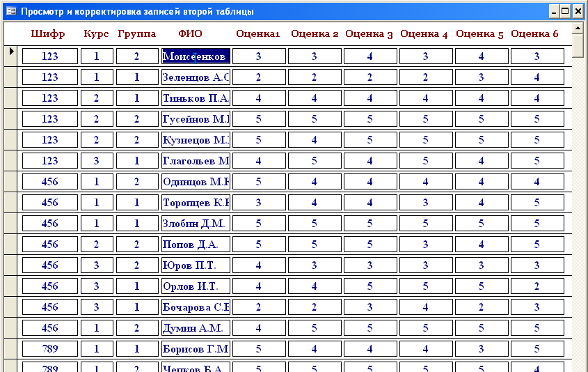Screen dimensions: 588x372
Task: Select current record marker for Моисеенков row
Action: (x=10, y=56)
